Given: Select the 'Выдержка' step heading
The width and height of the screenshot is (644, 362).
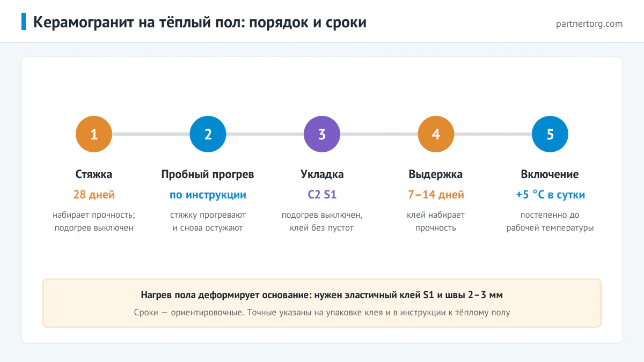Looking at the screenshot, I should pyautogui.click(x=436, y=174).
